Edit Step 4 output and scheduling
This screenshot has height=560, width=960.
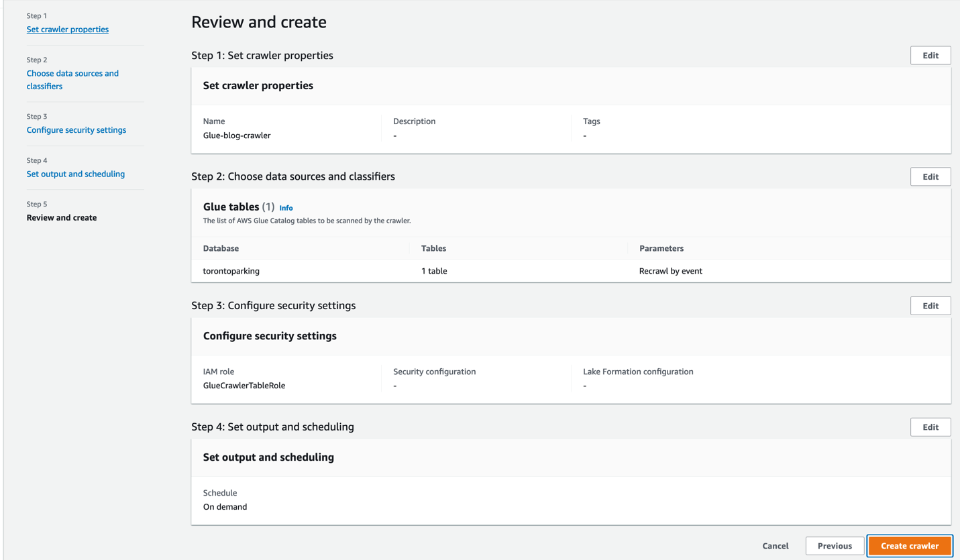(930, 427)
